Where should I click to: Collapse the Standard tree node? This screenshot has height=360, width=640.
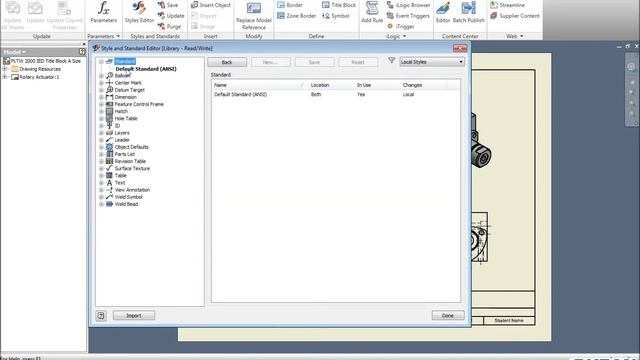pyautogui.click(x=101, y=62)
